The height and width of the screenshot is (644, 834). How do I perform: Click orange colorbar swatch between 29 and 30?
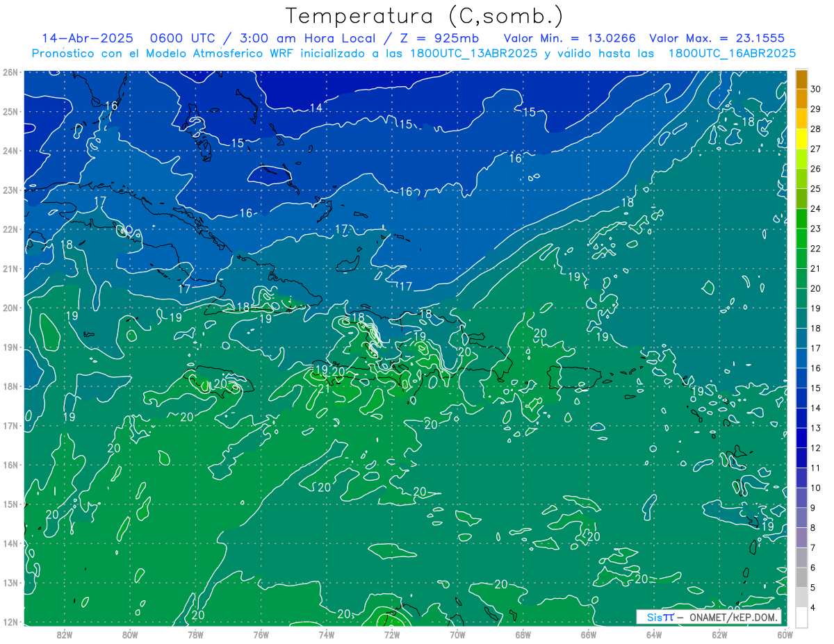coord(802,99)
